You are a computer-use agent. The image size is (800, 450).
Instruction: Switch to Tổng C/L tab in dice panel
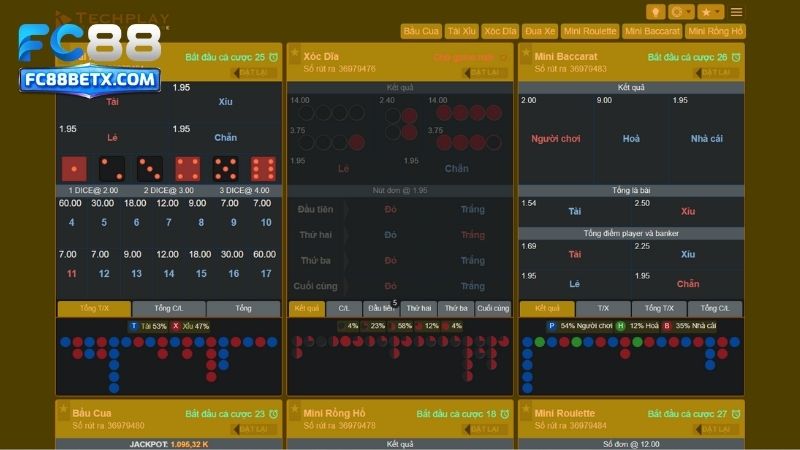(169, 308)
